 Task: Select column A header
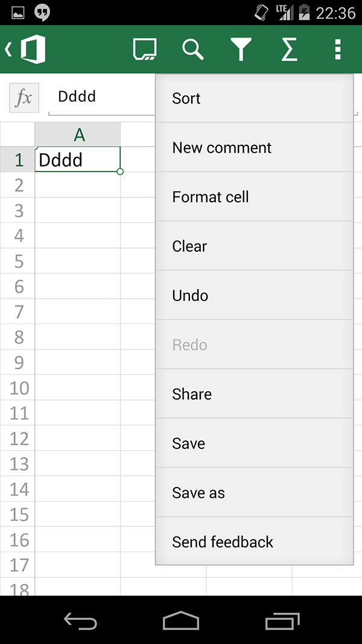click(x=78, y=135)
